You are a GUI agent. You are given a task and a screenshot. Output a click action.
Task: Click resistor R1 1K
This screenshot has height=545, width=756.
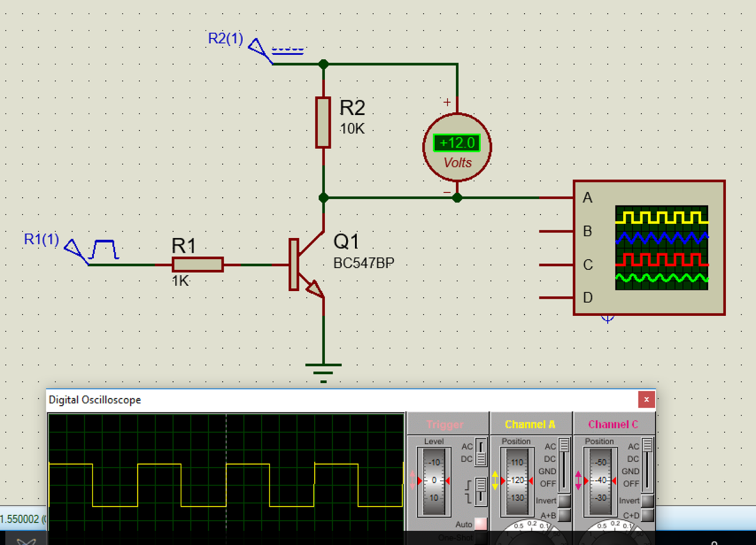click(x=198, y=265)
